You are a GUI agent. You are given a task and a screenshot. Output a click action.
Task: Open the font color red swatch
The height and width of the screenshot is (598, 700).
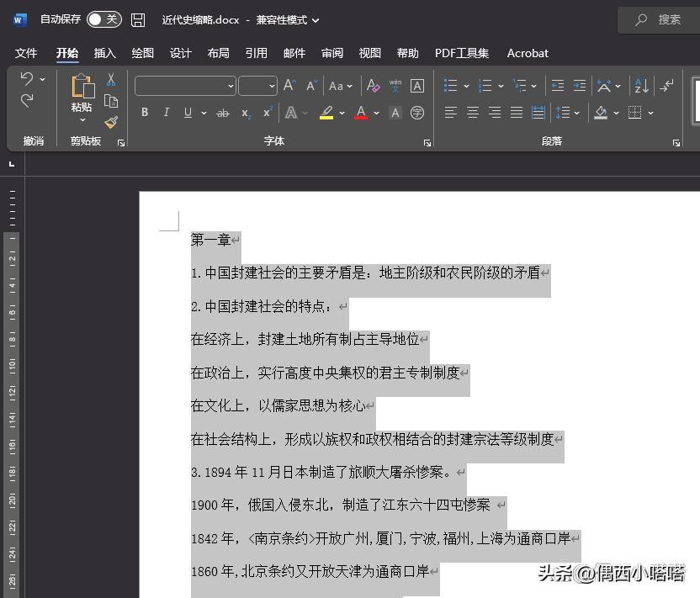click(361, 112)
